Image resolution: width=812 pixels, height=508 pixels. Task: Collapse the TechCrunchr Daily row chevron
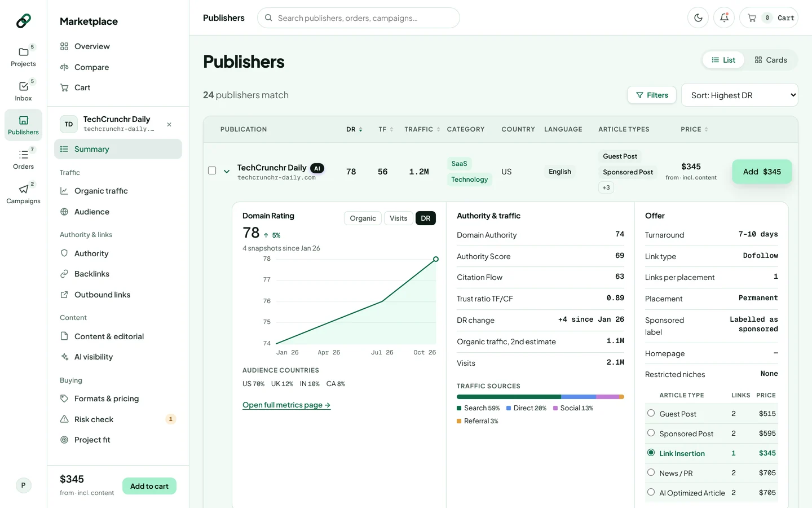tap(227, 171)
